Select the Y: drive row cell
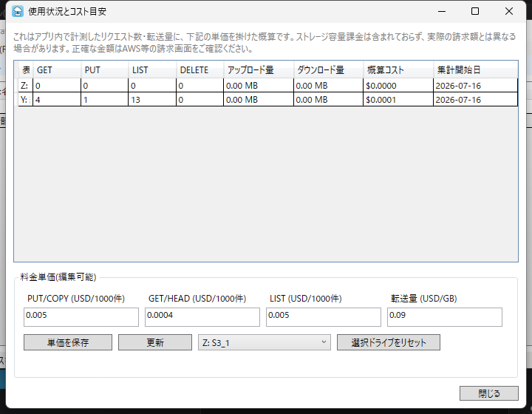This screenshot has height=414, width=532. (25, 99)
